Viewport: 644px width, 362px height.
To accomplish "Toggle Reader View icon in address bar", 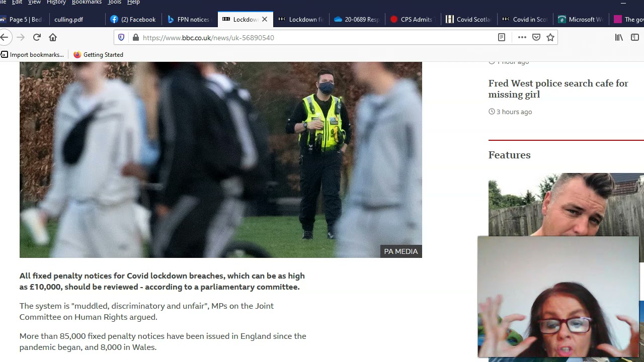I will click(x=502, y=37).
